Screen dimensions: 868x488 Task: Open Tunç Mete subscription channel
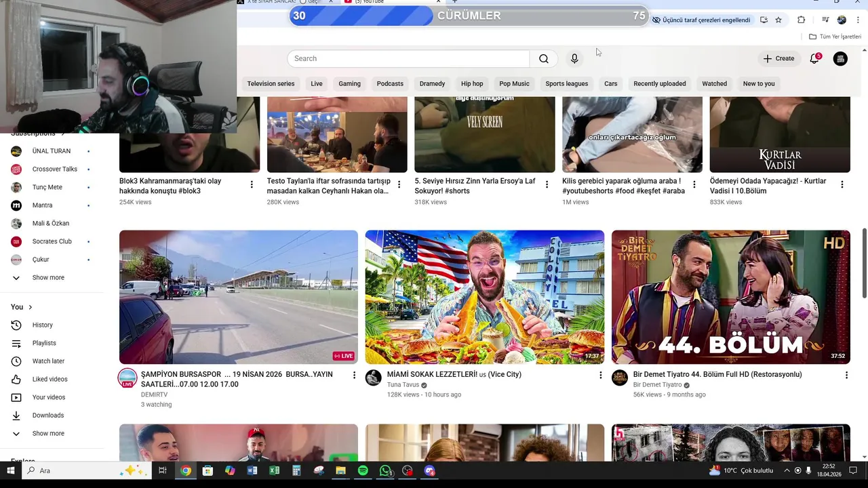[x=52, y=187]
